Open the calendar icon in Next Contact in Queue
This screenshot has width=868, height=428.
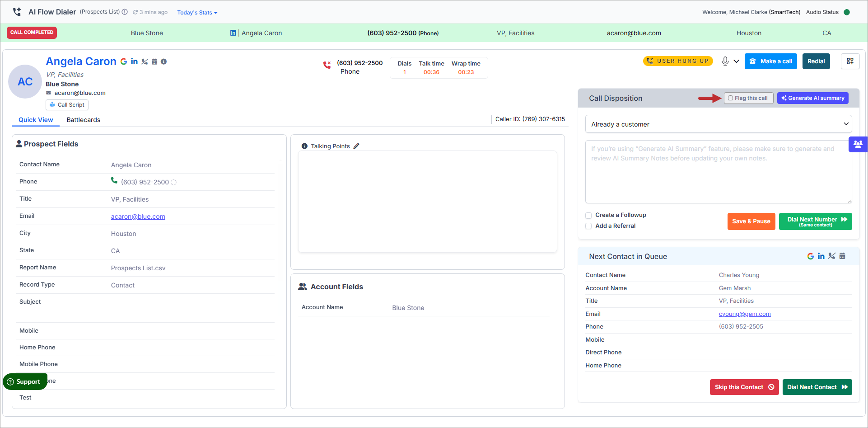[x=842, y=256]
